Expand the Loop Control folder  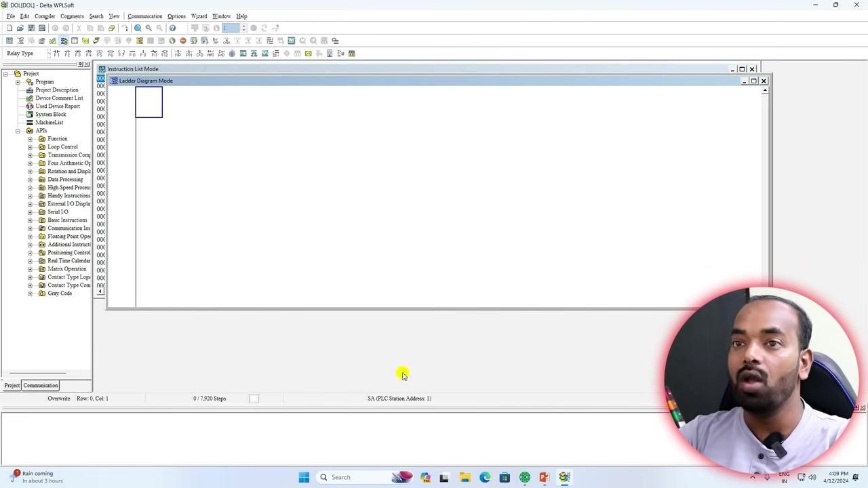coord(30,147)
